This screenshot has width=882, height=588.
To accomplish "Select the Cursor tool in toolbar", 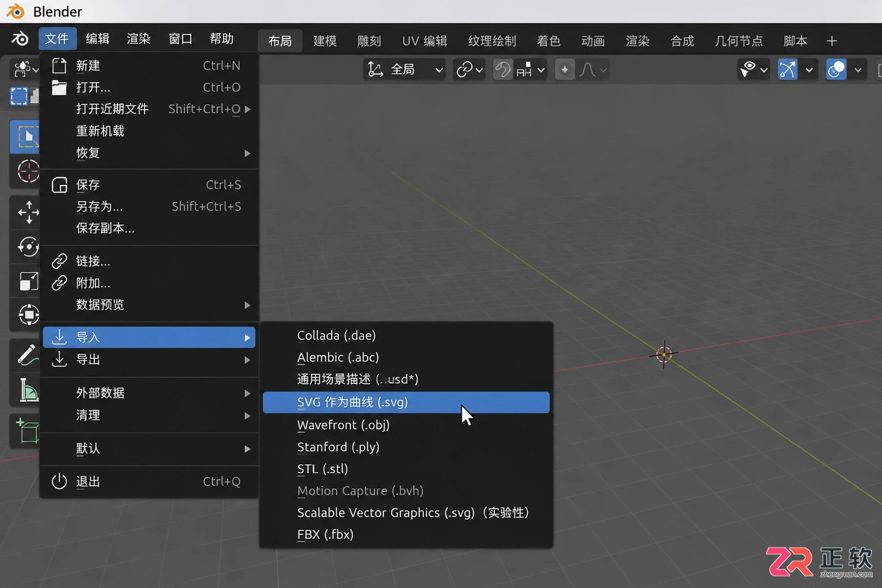I will 28,171.
